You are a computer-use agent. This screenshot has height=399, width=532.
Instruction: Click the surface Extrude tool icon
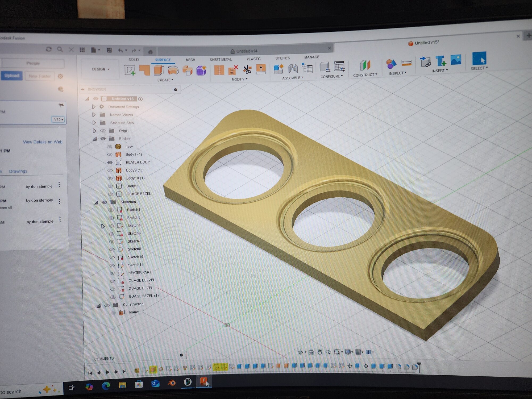pyautogui.click(x=159, y=70)
